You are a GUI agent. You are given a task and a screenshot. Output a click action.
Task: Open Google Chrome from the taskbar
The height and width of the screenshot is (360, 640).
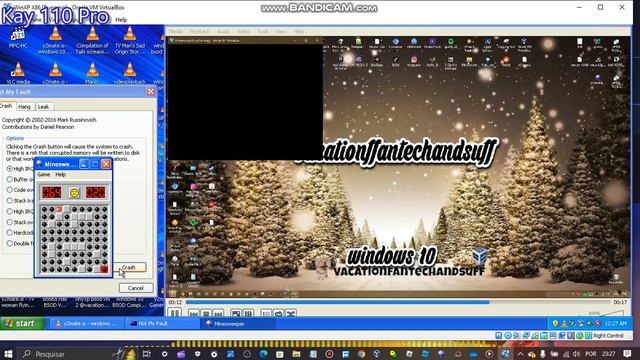click(362, 354)
